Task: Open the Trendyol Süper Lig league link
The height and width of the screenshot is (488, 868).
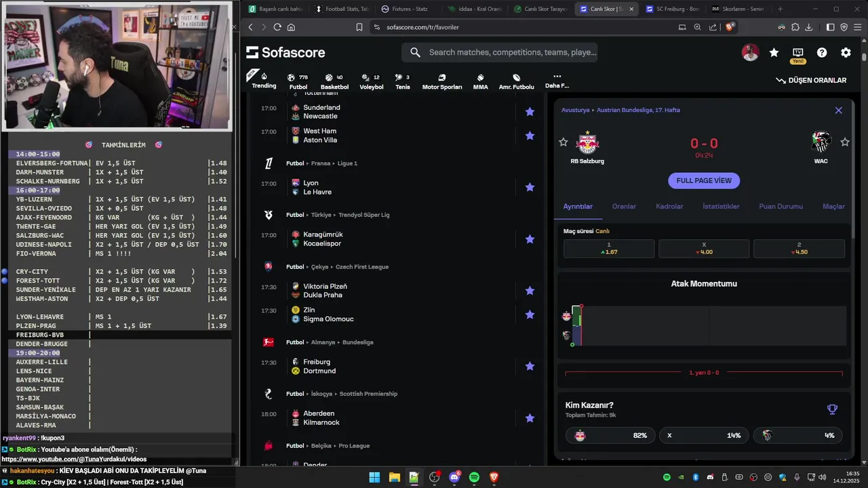Action: tap(365, 215)
